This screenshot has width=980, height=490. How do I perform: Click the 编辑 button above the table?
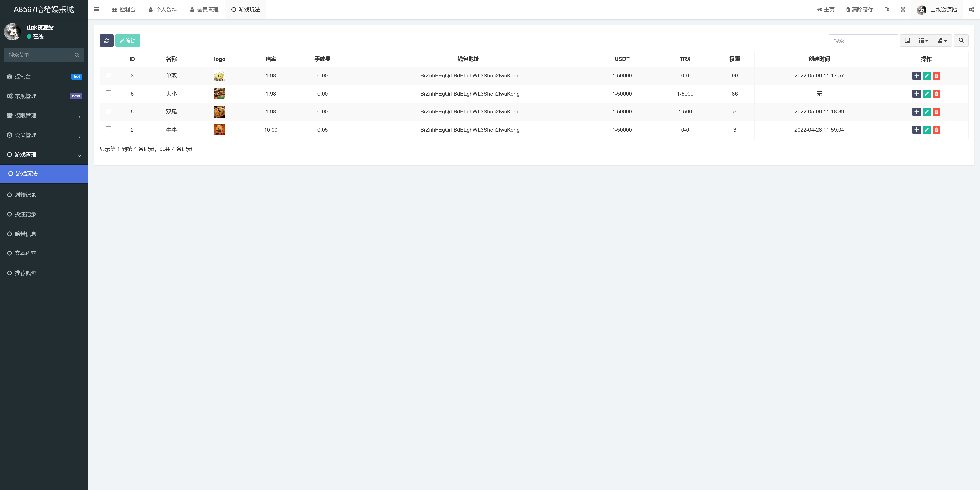coord(127,41)
